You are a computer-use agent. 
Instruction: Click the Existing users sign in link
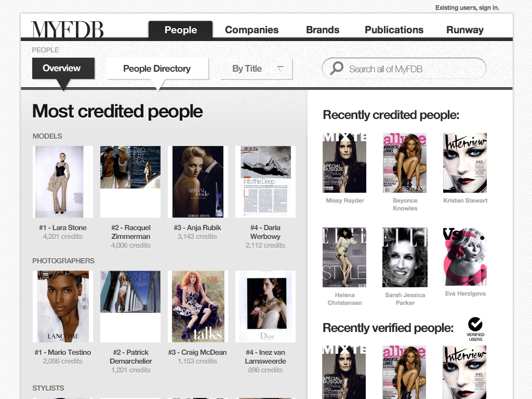(467, 7)
